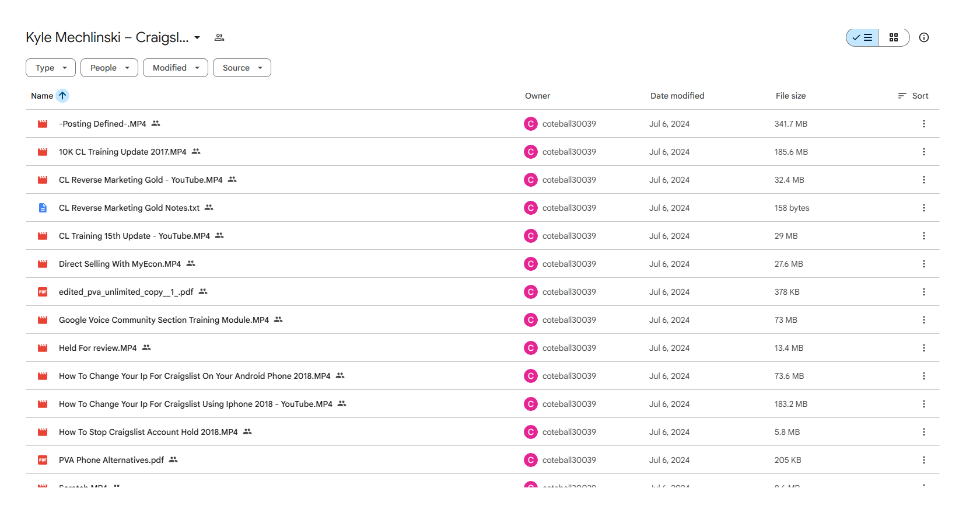980x516 pixels.
Task: Open more actions for Direct Selling With MyEcon.MP4
Action: [x=924, y=264]
